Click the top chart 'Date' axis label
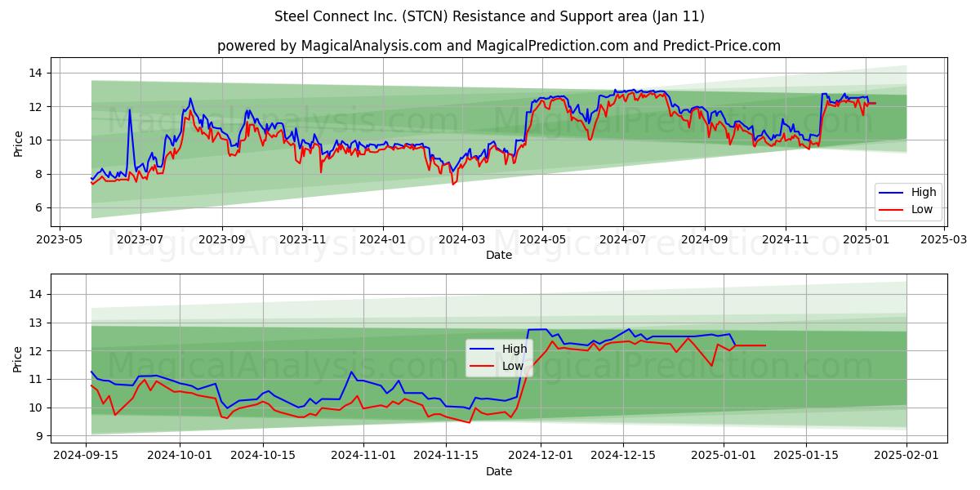 click(x=499, y=255)
